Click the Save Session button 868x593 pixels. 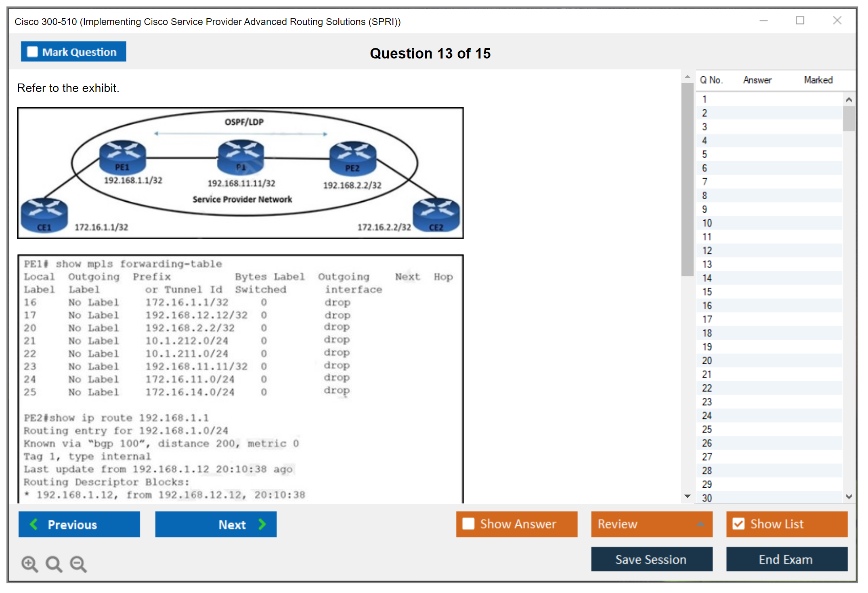pyautogui.click(x=651, y=559)
